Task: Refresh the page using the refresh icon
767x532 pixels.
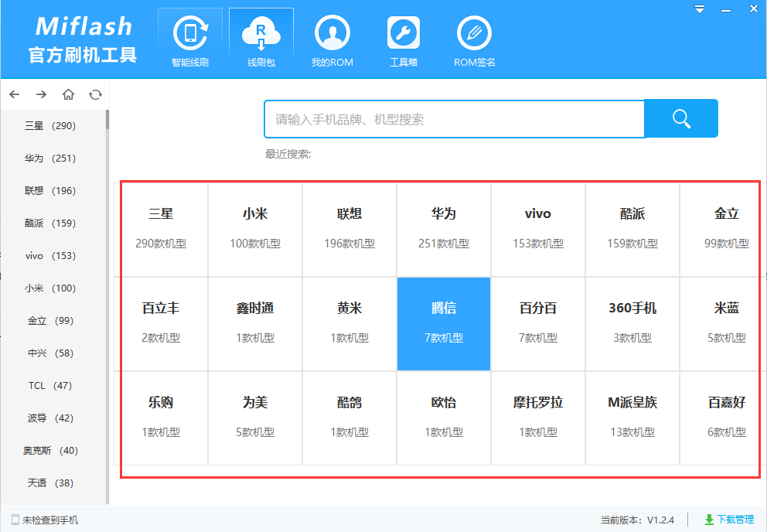Action: tap(95, 94)
